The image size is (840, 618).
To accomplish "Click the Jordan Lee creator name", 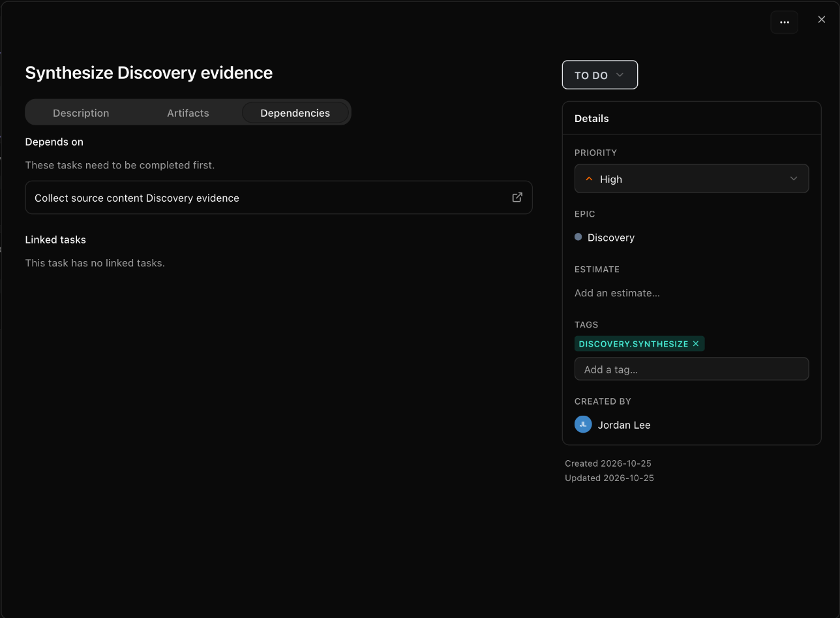I will coord(624,425).
